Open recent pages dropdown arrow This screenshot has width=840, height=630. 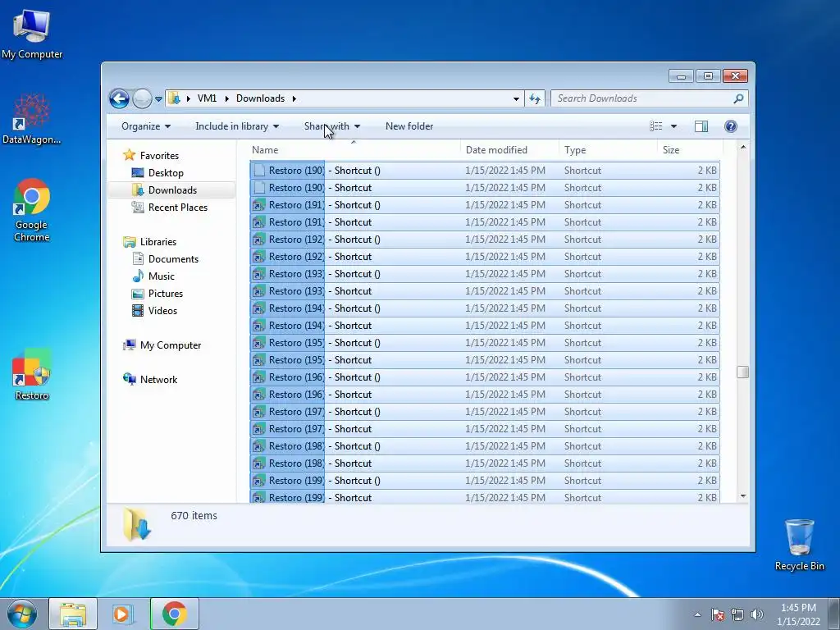[158, 99]
